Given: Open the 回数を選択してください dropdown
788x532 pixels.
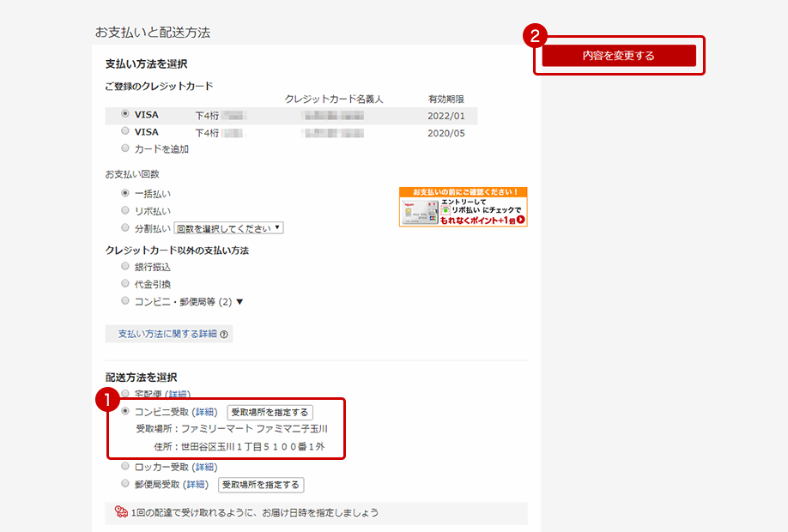Looking at the screenshot, I should (228, 228).
